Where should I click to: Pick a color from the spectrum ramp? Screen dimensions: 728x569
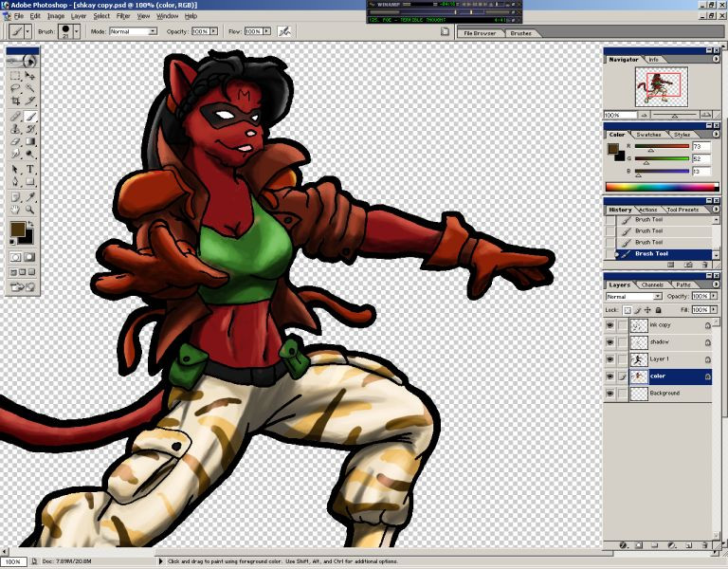click(x=663, y=187)
